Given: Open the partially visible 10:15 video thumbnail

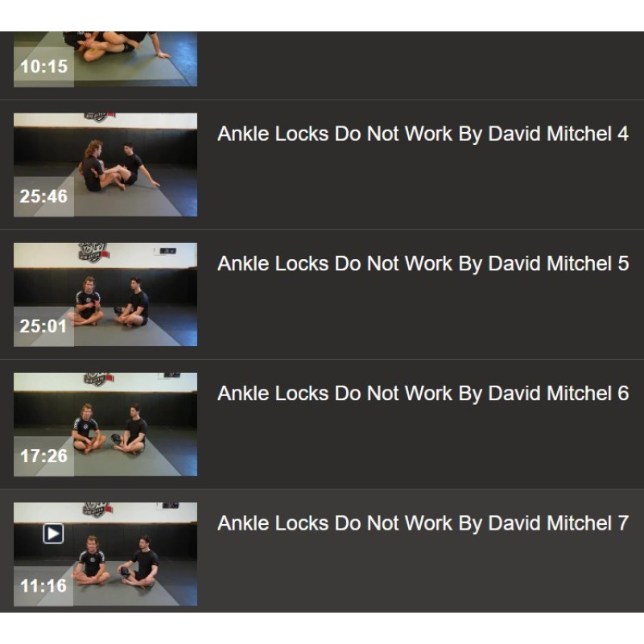Looking at the screenshot, I should [x=105, y=59].
